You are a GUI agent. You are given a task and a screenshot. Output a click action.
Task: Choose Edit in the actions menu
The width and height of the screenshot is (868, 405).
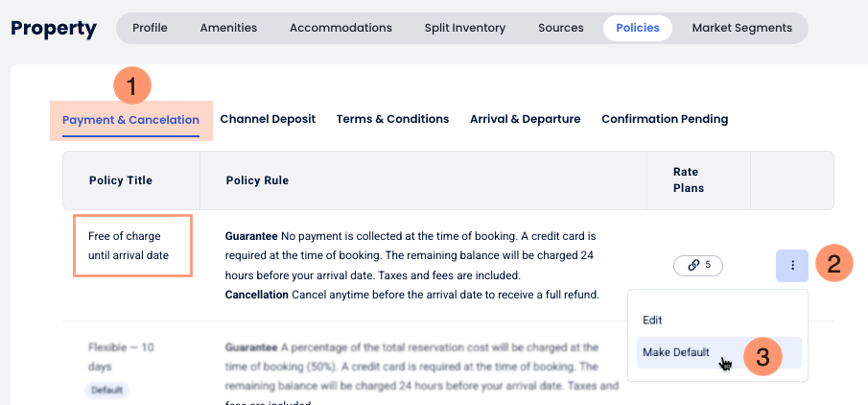click(x=652, y=320)
